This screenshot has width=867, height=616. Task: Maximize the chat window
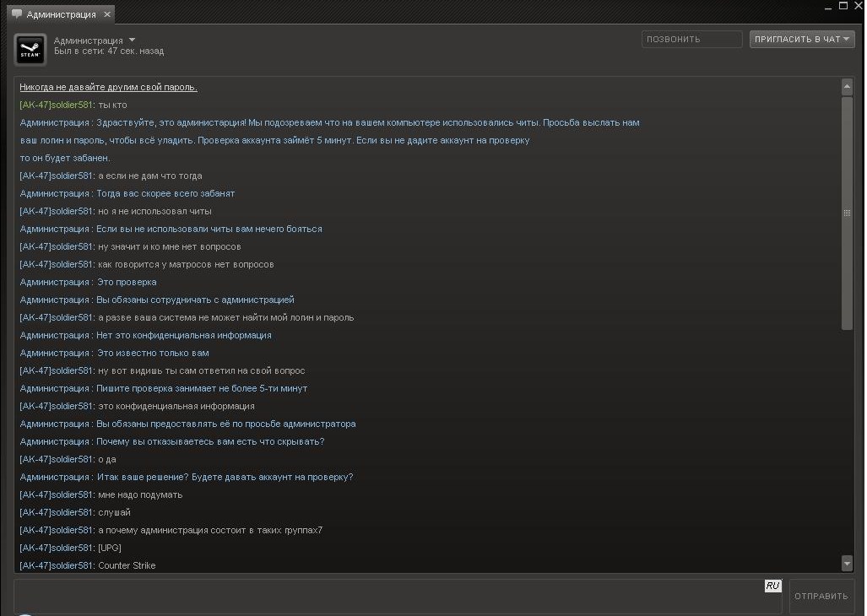[842, 6]
